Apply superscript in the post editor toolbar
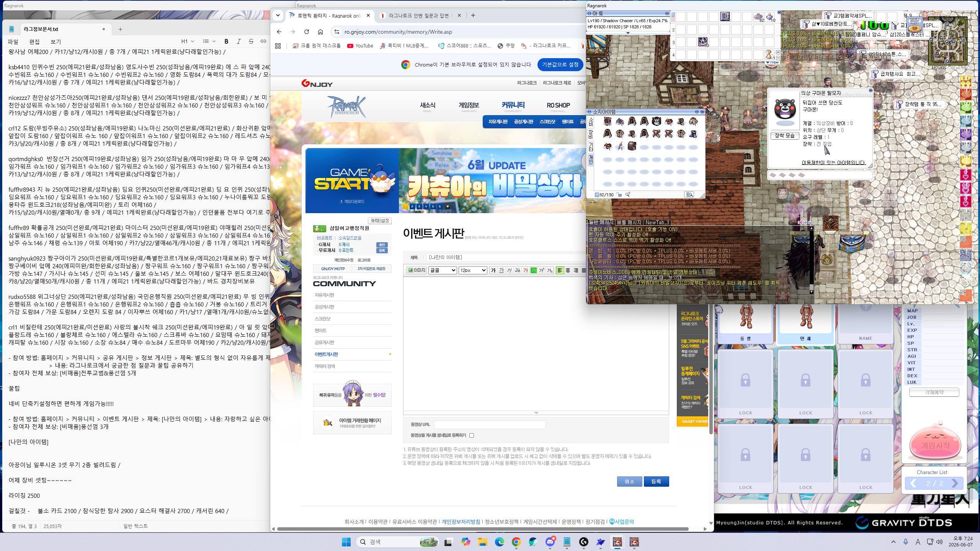This screenshot has width=980, height=551. (541, 270)
